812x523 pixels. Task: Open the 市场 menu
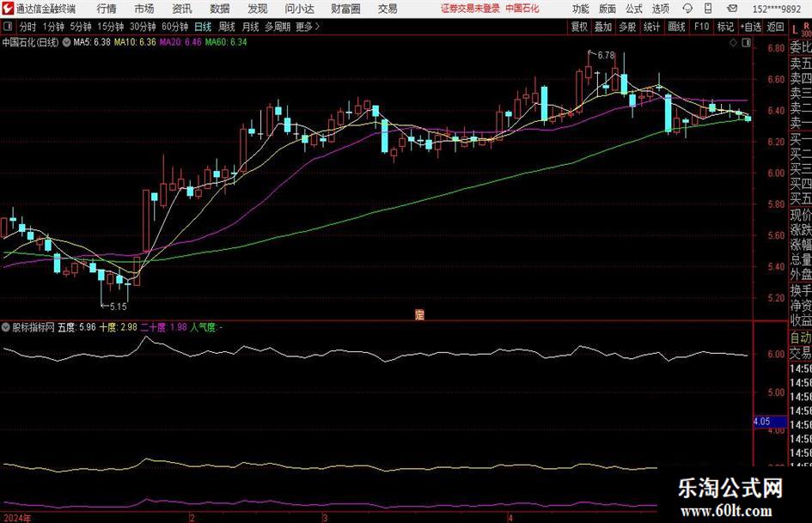(x=144, y=9)
